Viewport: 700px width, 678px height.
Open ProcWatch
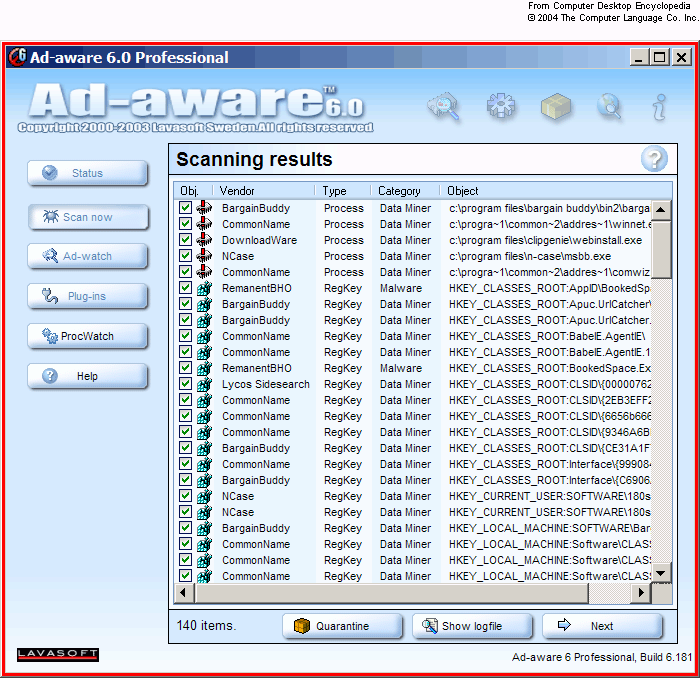pos(88,336)
